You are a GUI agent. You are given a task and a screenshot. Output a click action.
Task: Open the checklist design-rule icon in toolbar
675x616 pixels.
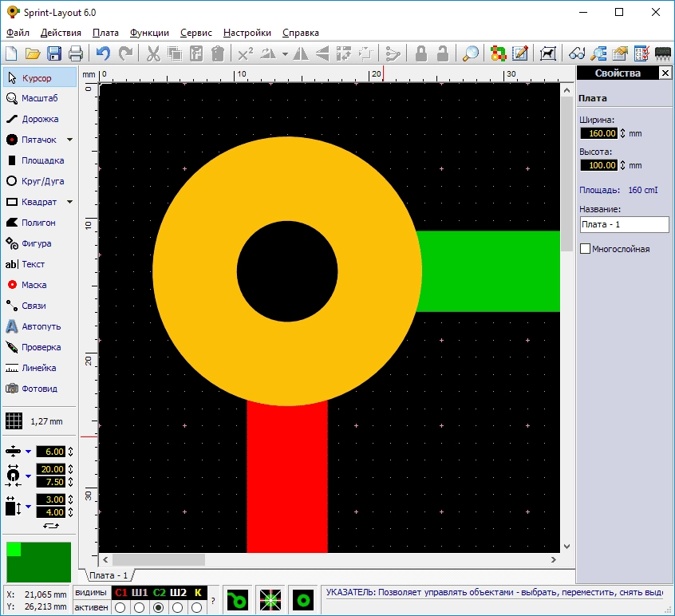[x=641, y=53]
